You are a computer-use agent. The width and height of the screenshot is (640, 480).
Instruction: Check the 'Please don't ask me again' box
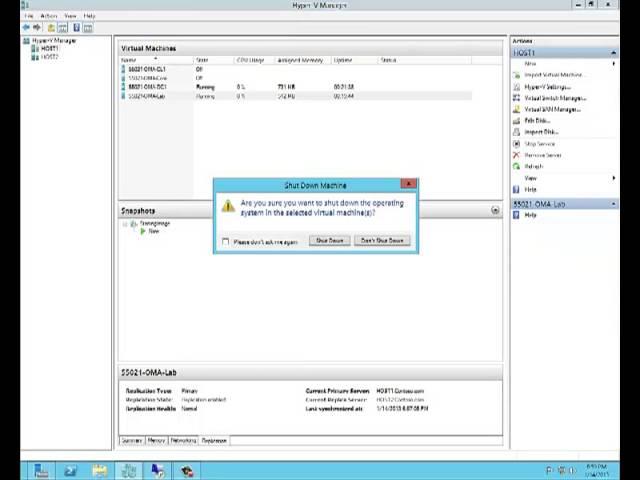click(226, 242)
